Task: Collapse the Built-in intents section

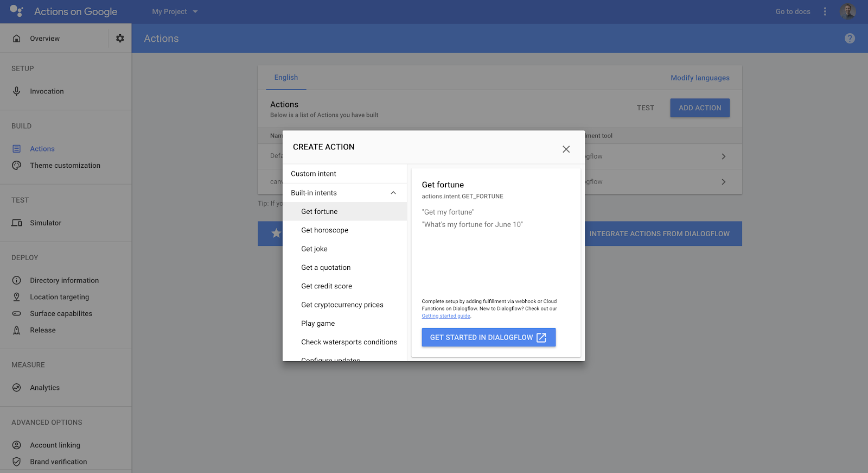Action: [x=393, y=193]
